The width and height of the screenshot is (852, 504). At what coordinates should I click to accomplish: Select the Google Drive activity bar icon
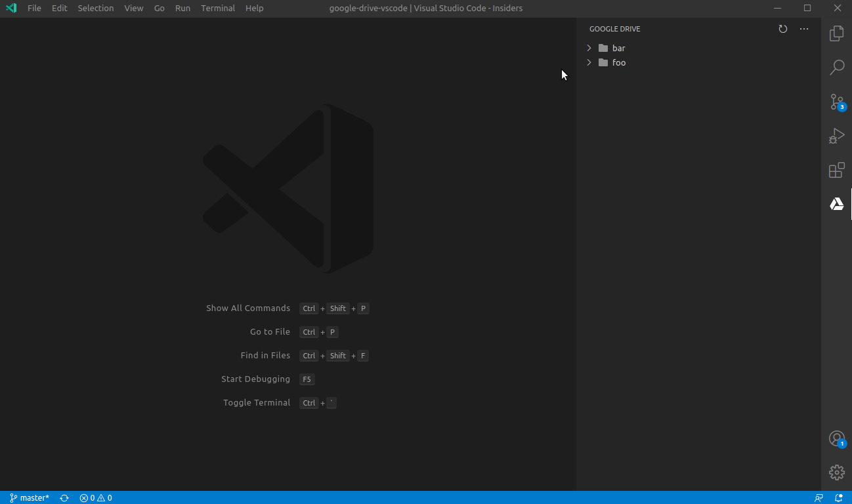(x=836, y=204)
